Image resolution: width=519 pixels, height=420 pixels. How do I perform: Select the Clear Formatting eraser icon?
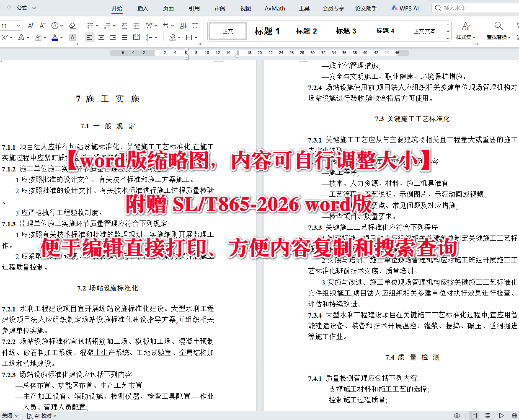pyautogui.click(x=72, y=26)
